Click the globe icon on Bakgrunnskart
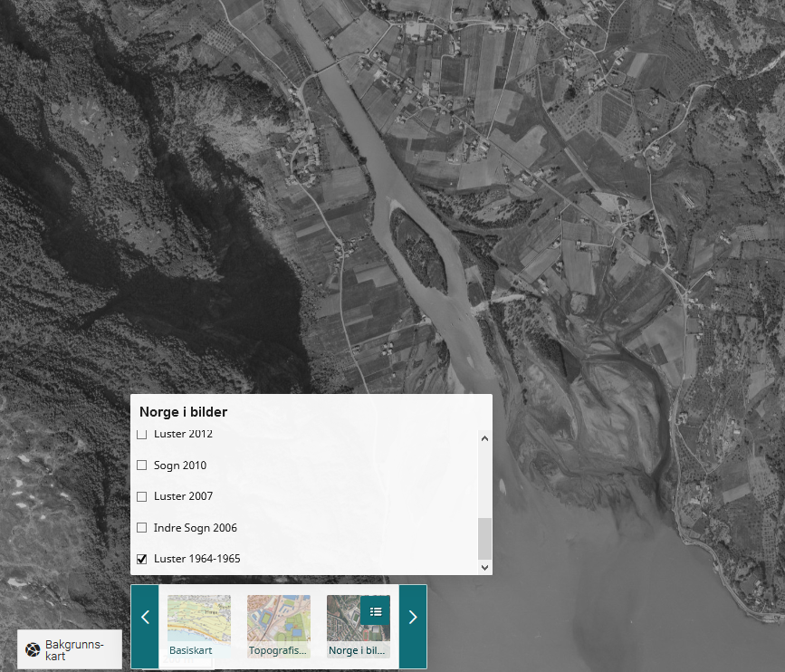This screenshot has width=785, height=672. click(x=33, y=649)
